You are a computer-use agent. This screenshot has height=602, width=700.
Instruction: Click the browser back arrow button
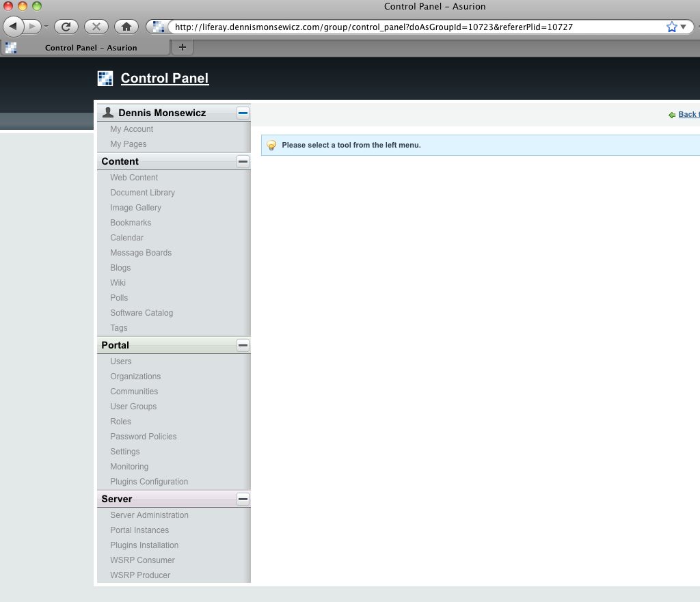tap(14, 27)
